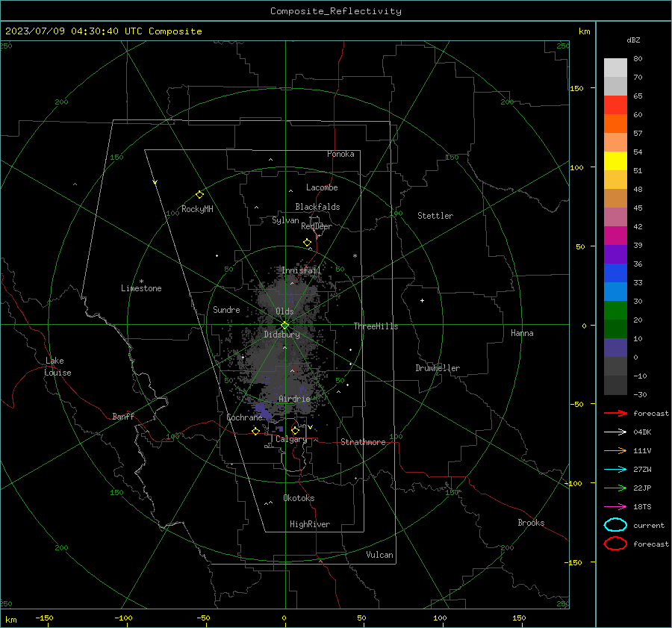672x628 pixels.
Task: Click the Sundre town label
Action: pyautogui.click(x=226, y=309)
